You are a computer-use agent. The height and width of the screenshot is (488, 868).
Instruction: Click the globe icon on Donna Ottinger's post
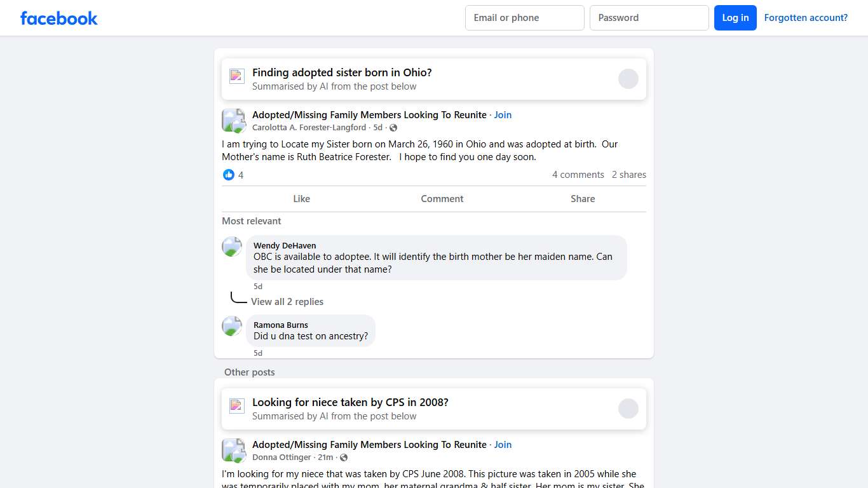[x=344, y=457]
